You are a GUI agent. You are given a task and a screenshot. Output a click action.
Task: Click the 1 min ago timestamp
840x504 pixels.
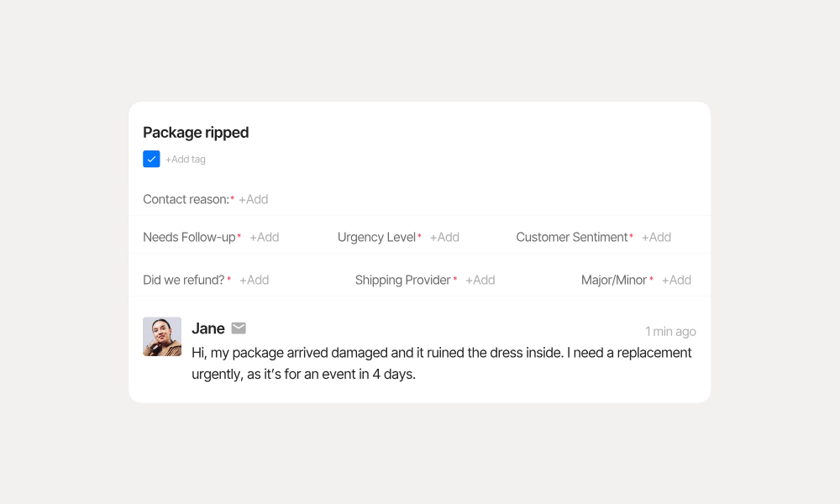[x=670, y=332]
